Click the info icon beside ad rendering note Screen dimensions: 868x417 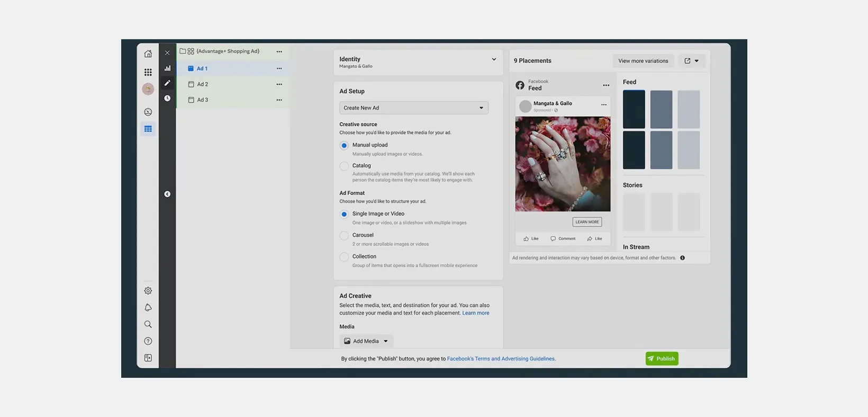682,258
